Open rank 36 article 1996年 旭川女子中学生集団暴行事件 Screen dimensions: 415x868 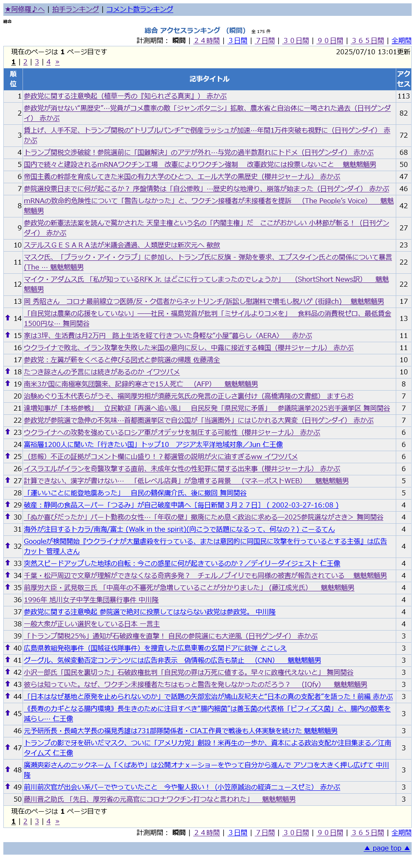click(x=91, y=600)
